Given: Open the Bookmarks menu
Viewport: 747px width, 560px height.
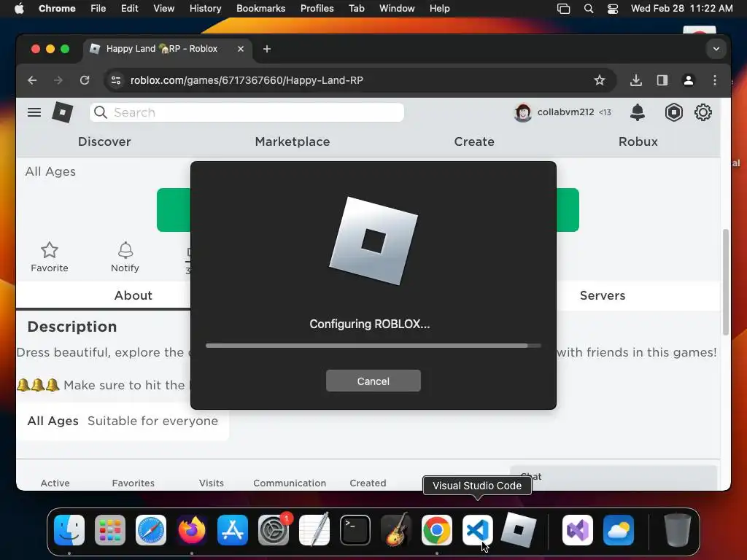Looking at the screenshot, I should tap(260, 9).
